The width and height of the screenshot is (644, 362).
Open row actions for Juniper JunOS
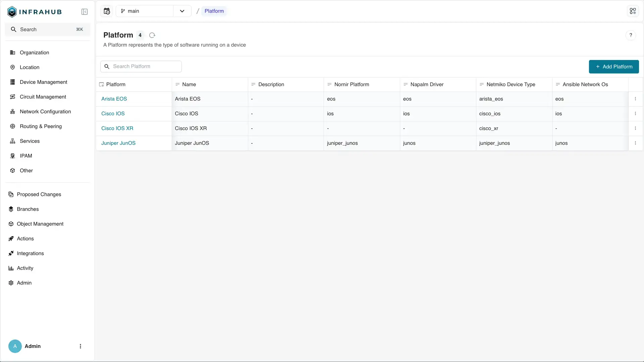635,143
